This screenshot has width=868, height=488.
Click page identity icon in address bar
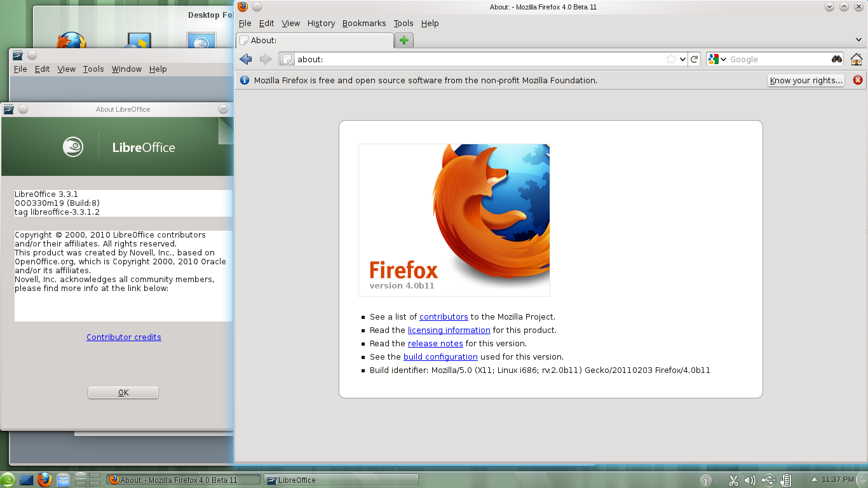pyautogui.click(x=287, y=59)
